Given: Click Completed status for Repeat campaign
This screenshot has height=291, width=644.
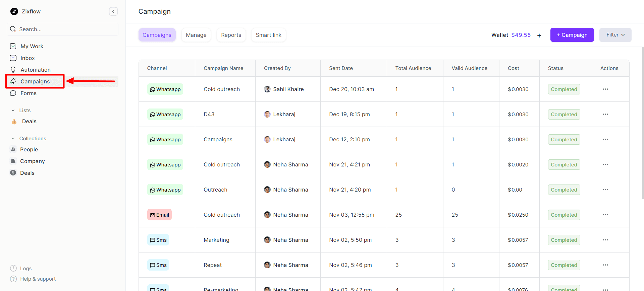Looking at the screenshot, I should tap(564, 265).
